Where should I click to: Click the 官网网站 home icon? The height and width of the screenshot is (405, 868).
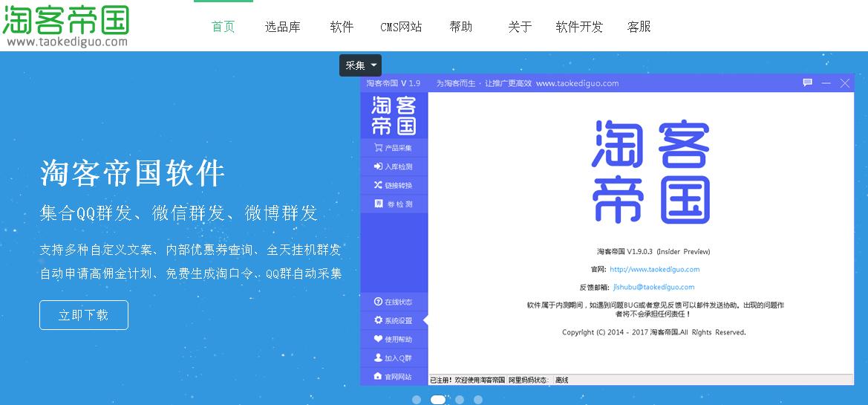(379, 376)
